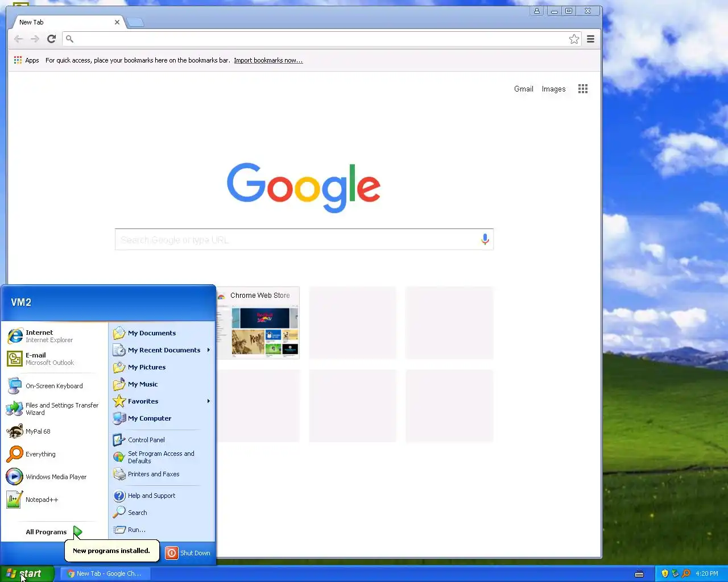Start Files and Settings Transfer Wizard
Image resolution: width=728 pixels, height=582 pixels.
point(54,409)
